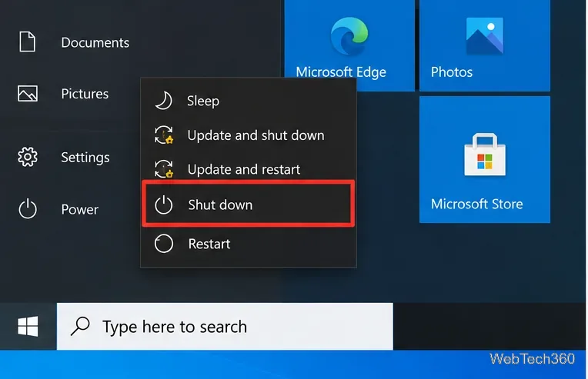Image resolution: width=588 pixels, height=379 pixels.
Task: Click the Sleep moon icon
Action: click(164, 101)
